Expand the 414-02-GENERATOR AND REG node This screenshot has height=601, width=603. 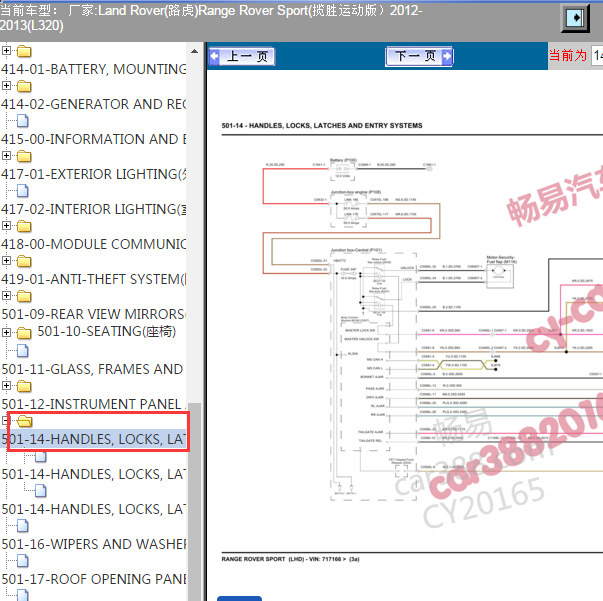6,85
